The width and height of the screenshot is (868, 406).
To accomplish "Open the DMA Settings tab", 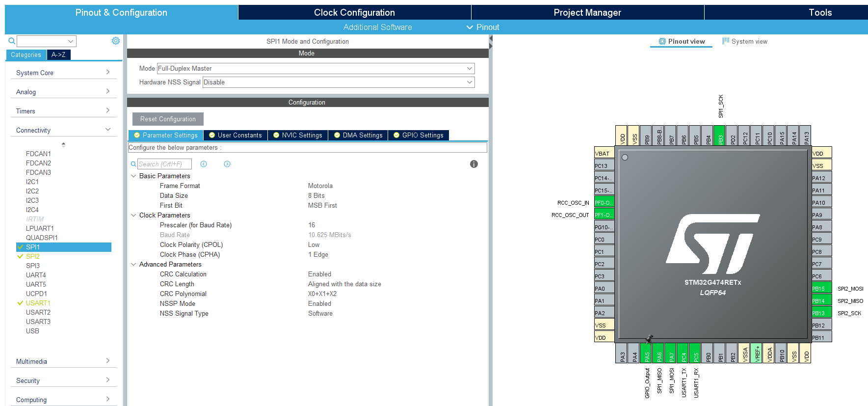I will coord(358,135).
